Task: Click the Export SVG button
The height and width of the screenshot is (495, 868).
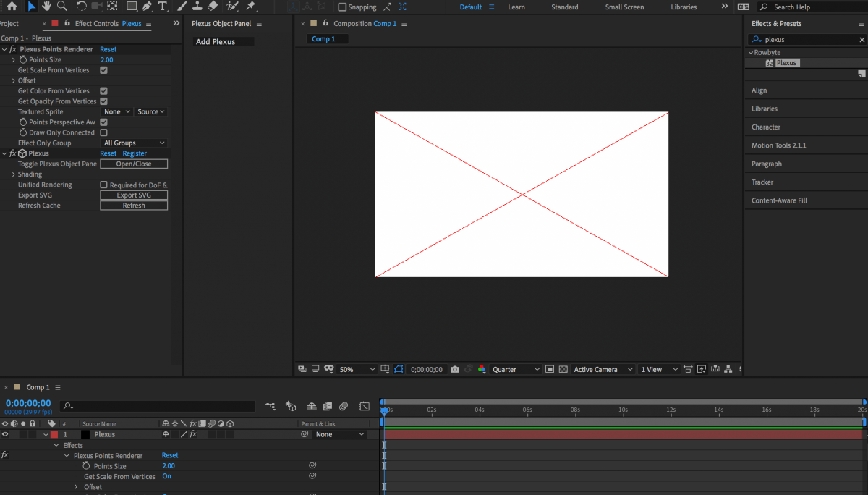Action: point(134,195)
